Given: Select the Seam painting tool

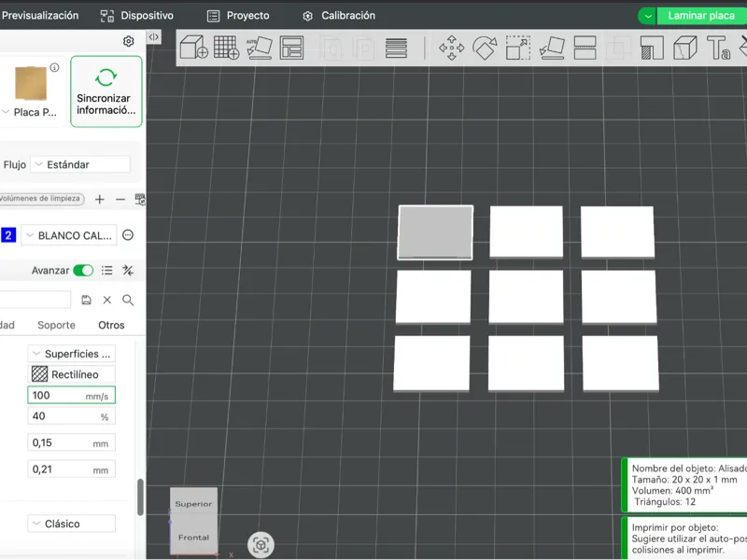Looking at the screenshot, I should click(x=685, y=48).
